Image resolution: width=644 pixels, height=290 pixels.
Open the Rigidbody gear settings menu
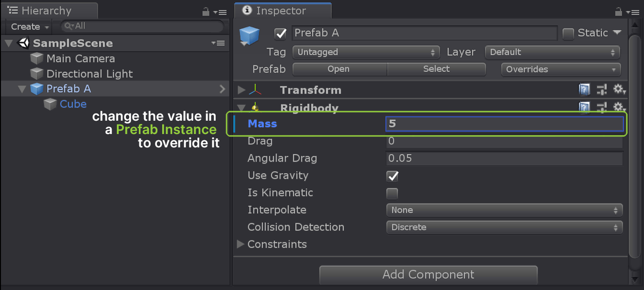(x=619, y=107)
